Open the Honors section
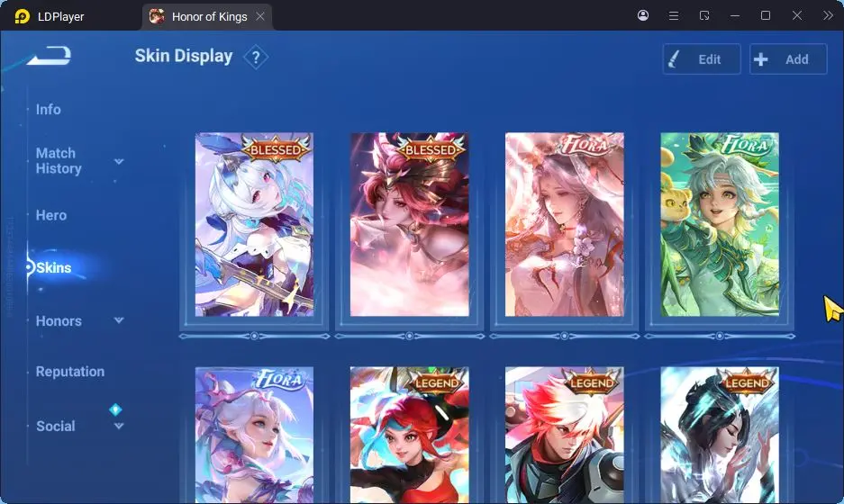The width and height of the screenshot is (844, 504). click(59, 321)
